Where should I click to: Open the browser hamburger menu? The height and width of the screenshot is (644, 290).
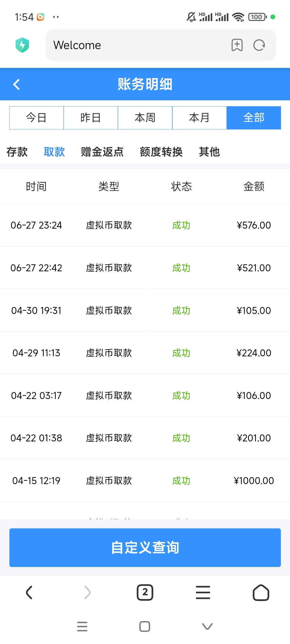[x=203, y=592]
